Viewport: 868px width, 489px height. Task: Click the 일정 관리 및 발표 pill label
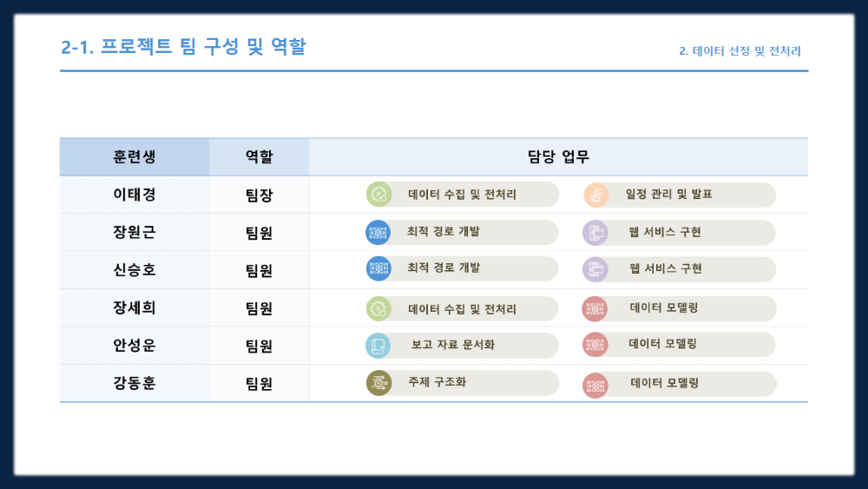(x=668, y=195)
